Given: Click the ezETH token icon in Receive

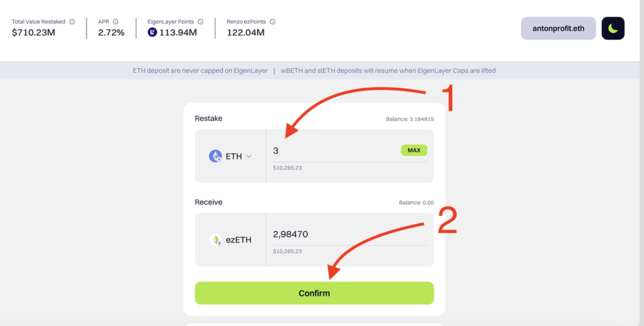Looking at the screenshot, I should click(215, 239).
